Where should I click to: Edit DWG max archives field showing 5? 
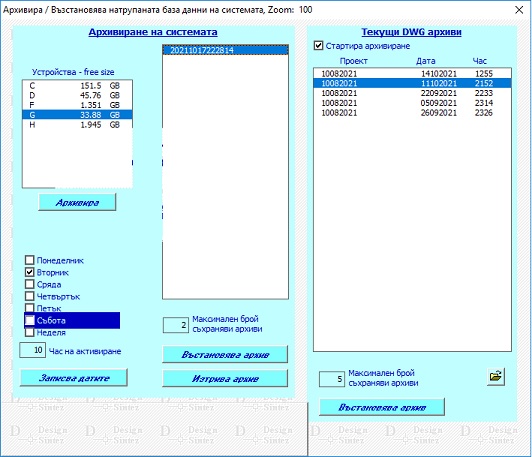(332, 379)
